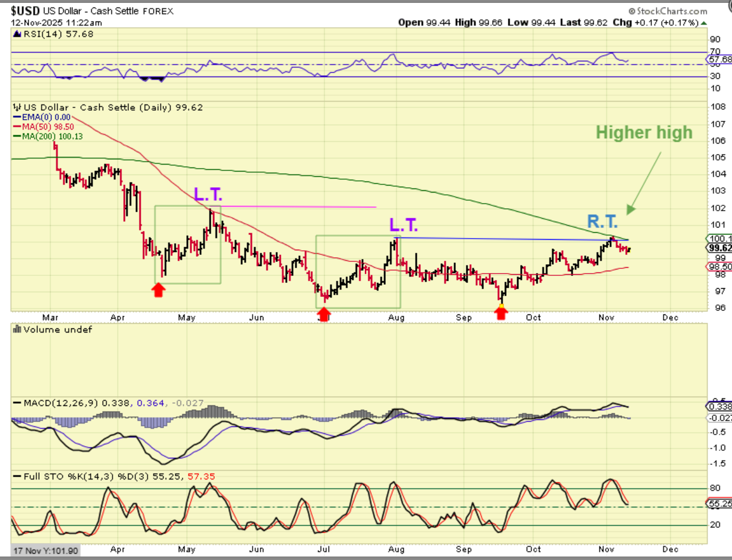Click the -1.0 level on MACD axis
Screen dimensions: 732x560
(x=718, y=448)
